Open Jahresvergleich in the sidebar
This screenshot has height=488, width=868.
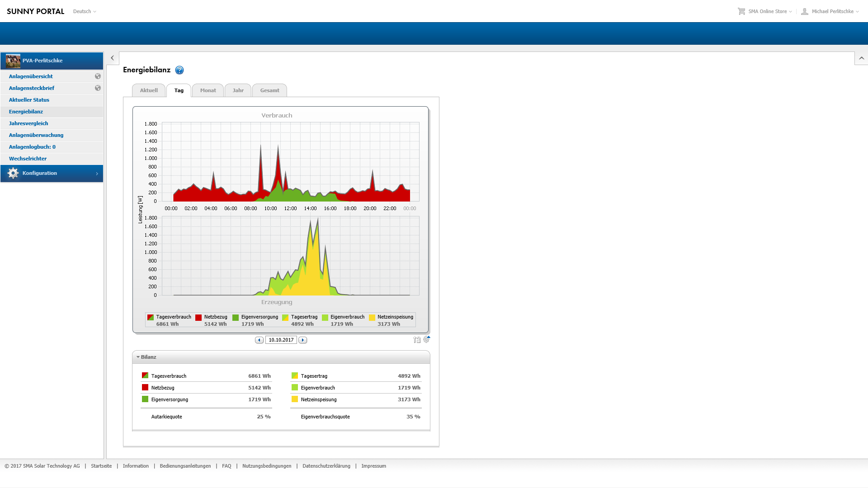coord(28,123)
